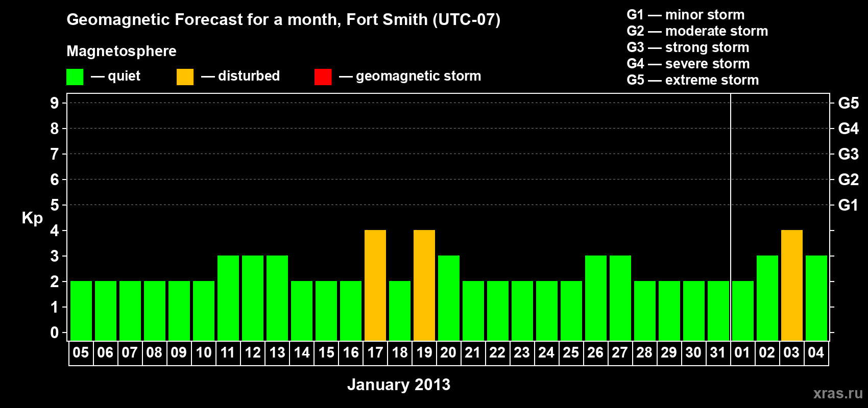This screenshot has height=408, width=868.
Task: Click the green bar above date 01
Action: pos(743,311)
